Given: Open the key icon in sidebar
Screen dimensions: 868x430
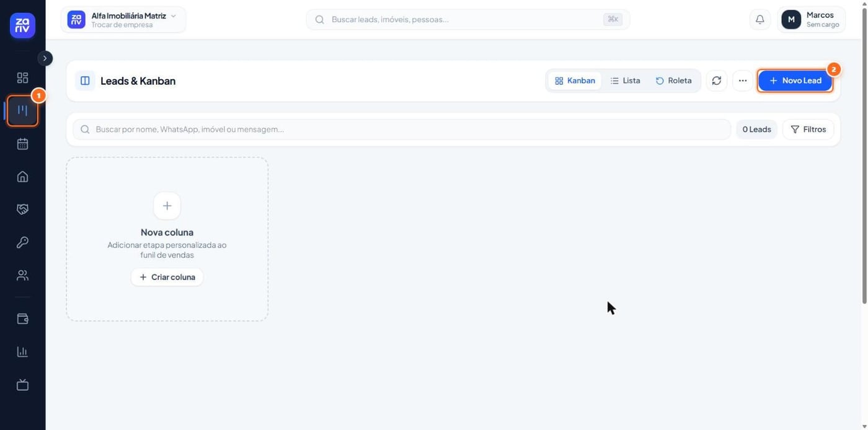Looking at the screenshot, I should click(22, 242).
